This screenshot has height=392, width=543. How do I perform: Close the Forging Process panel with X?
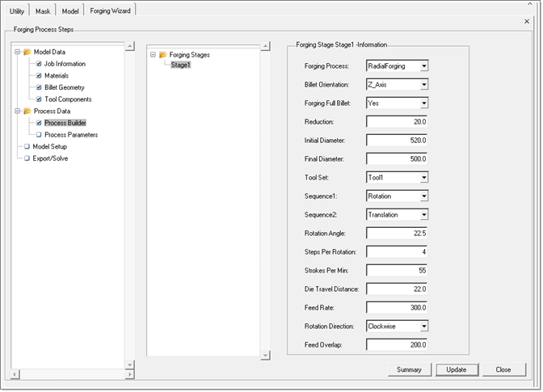click(x=527, y=21)
